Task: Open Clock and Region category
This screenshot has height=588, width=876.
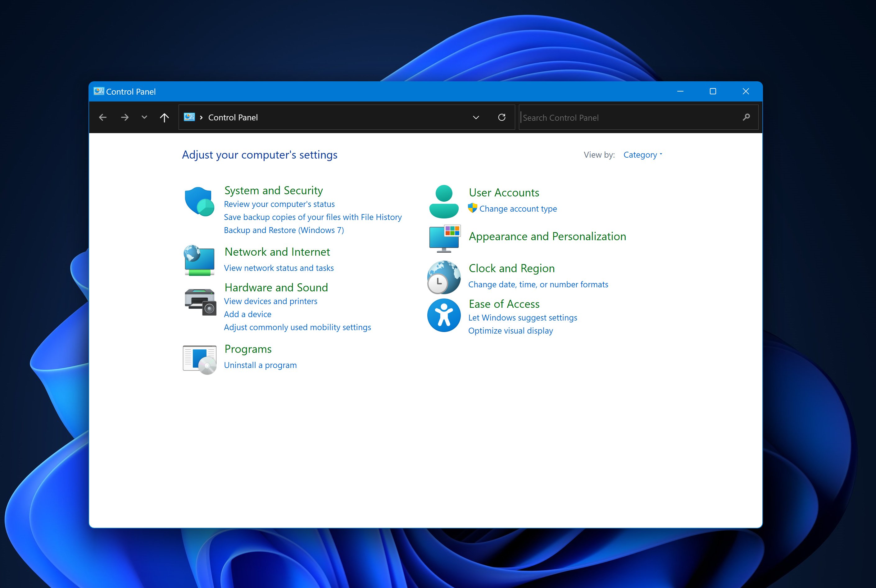Action: point(511,268)
